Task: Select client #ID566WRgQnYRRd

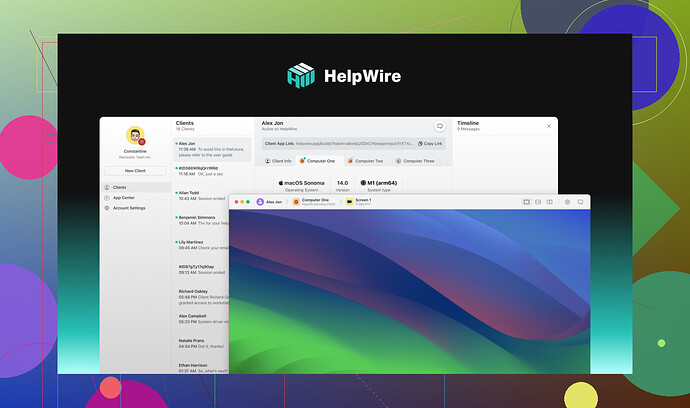Action: pyautogui.click(x=213, y=171)
